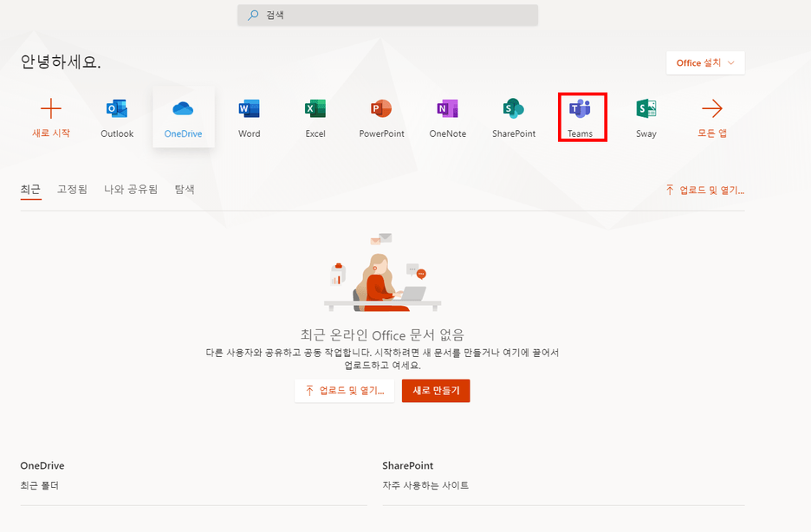Click the search magnifier icon
Viewport: 811px width, 532px height.
coord(253,15)
